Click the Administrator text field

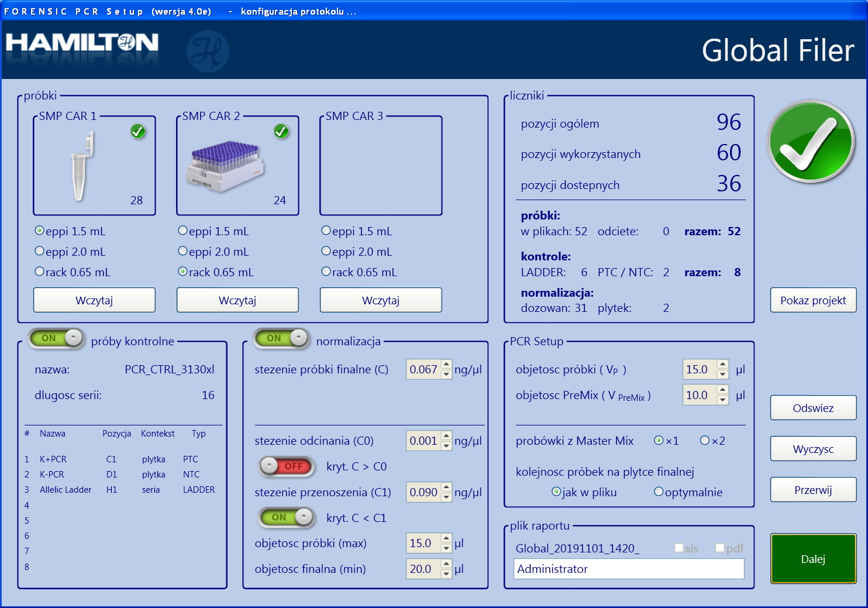coord(629,569)
